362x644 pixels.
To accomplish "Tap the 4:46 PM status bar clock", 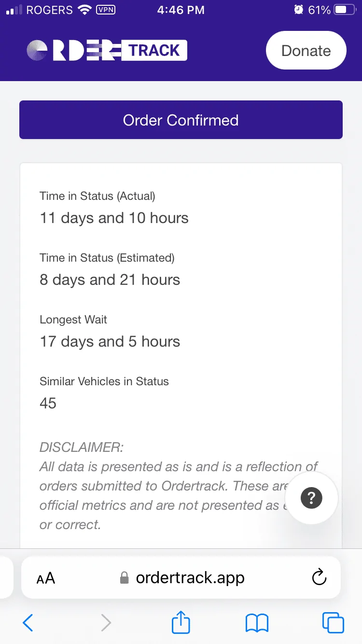I will click(x=181, y=11).
